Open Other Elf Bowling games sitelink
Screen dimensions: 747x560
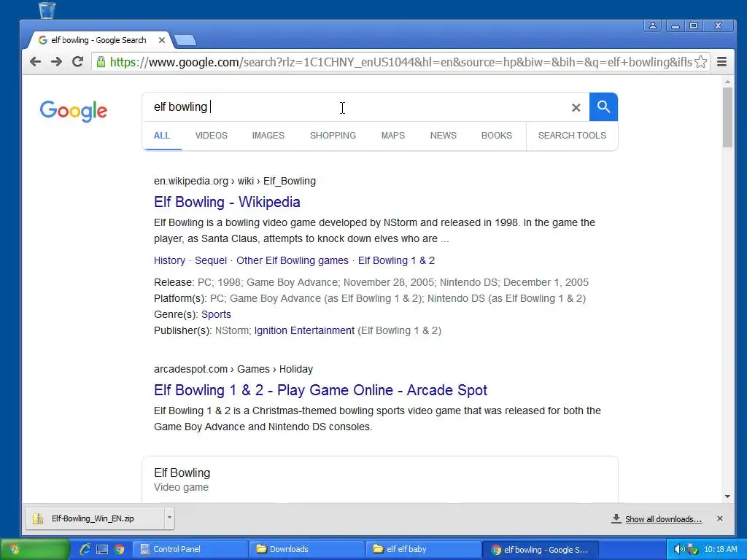pos(292,260)
